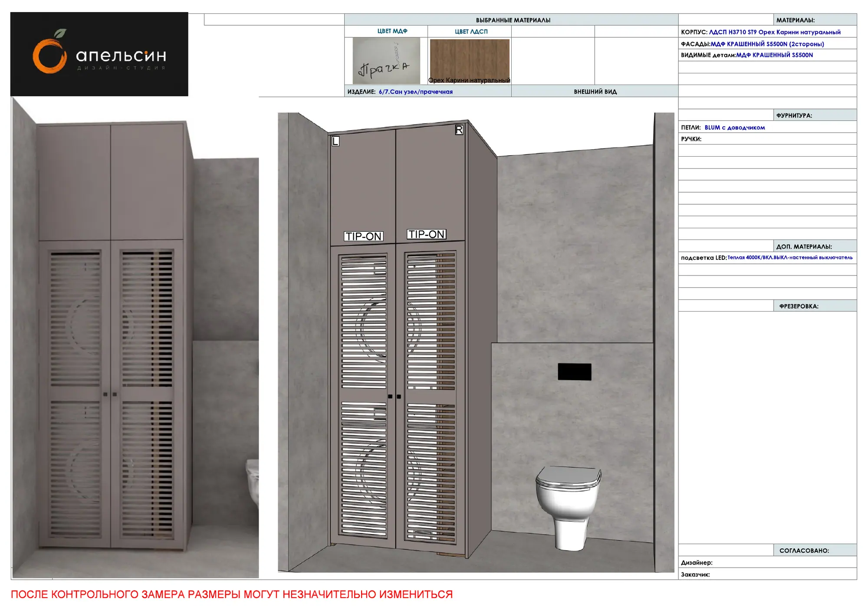Click the КОРПУС ЛДСП H3710 material text
This screenshot has width=868, height=614.
click(760, 32)
